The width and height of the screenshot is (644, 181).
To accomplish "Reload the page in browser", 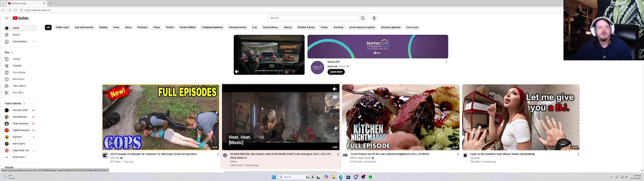I will tap(15, 10).
